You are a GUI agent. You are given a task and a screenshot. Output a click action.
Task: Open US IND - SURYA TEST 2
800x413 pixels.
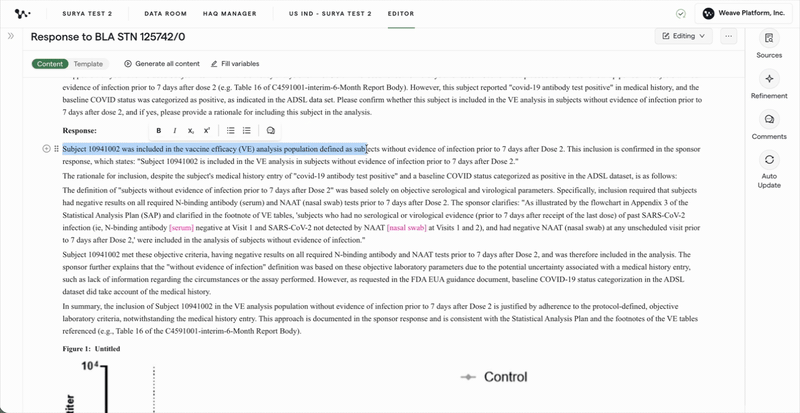(330, 14)
